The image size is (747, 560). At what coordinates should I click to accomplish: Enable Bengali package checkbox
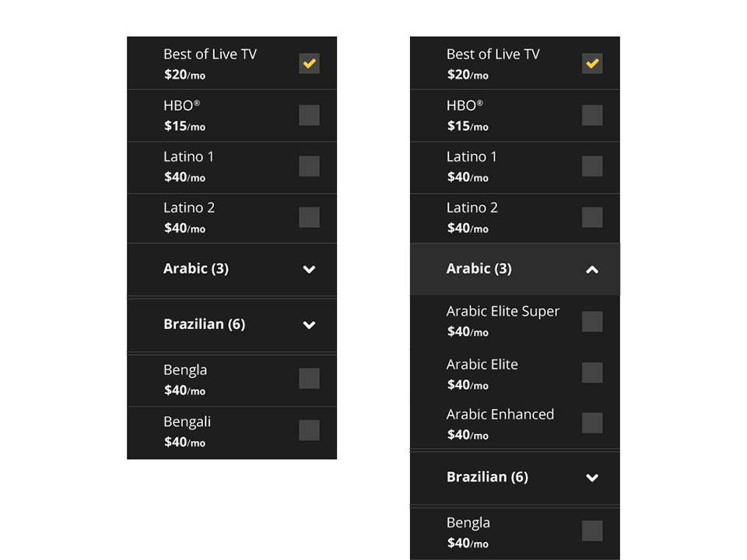click(309, 430)
